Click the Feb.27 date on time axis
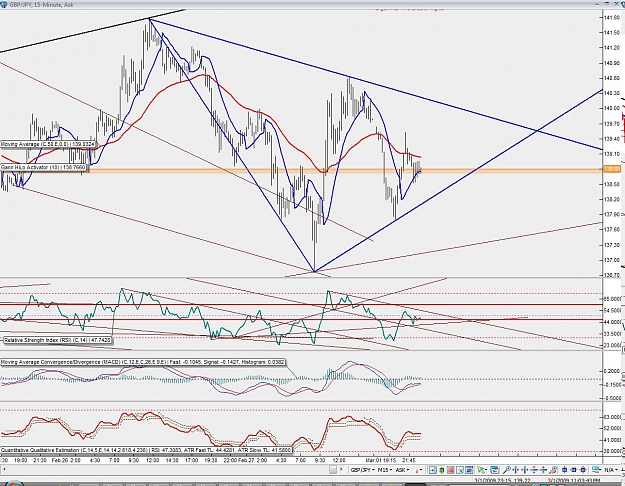 (x=248, y=460)
